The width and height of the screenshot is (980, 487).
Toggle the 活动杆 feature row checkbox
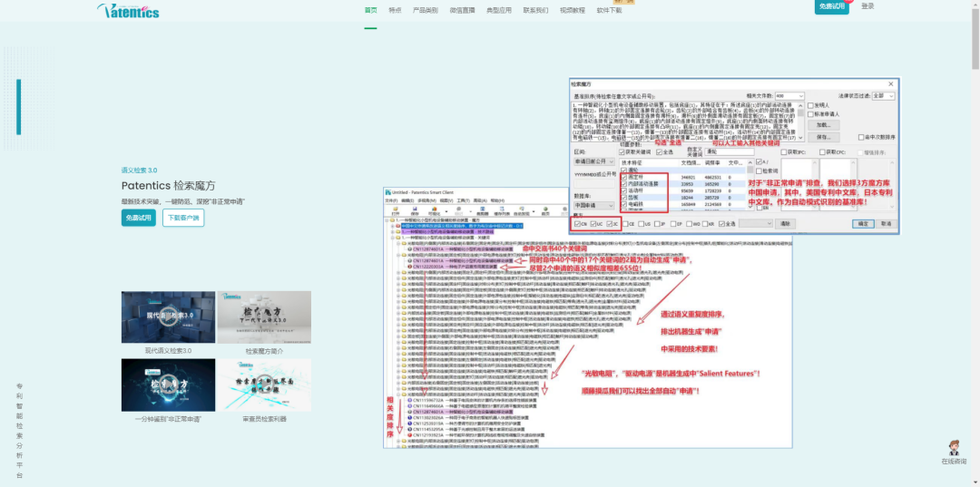pyautogui.click(x=623, y=190)
